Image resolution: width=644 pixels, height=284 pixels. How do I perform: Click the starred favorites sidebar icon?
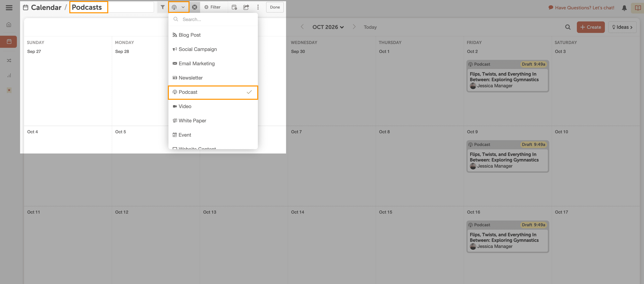point(9,90)
